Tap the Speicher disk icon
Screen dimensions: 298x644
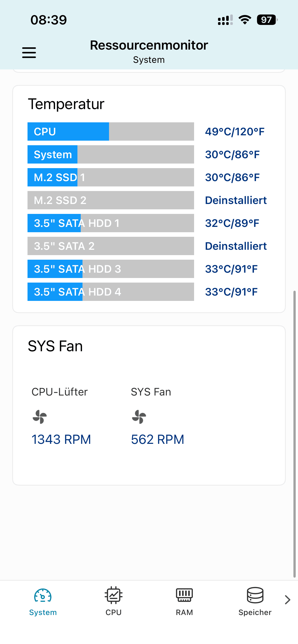click(x=255, y=595)
